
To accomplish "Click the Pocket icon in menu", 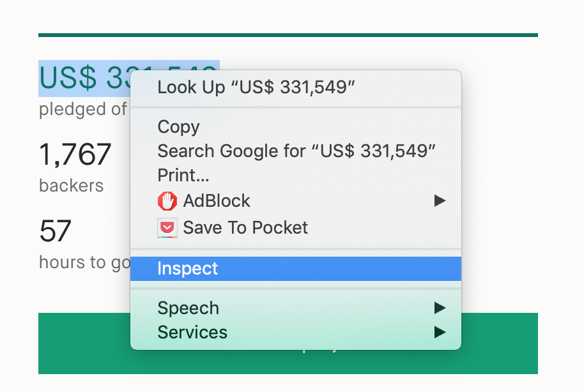I will pos(167,228).
